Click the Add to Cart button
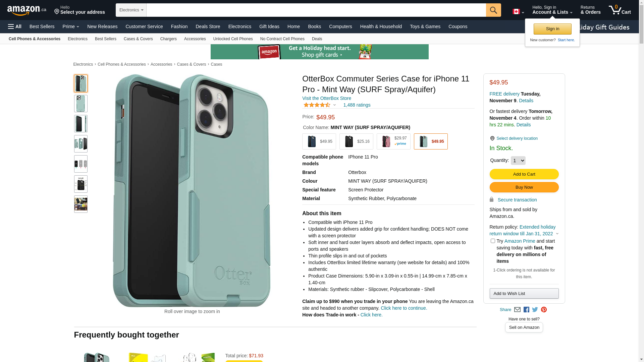This screenshot has height=362, width=644. point(524,174)
